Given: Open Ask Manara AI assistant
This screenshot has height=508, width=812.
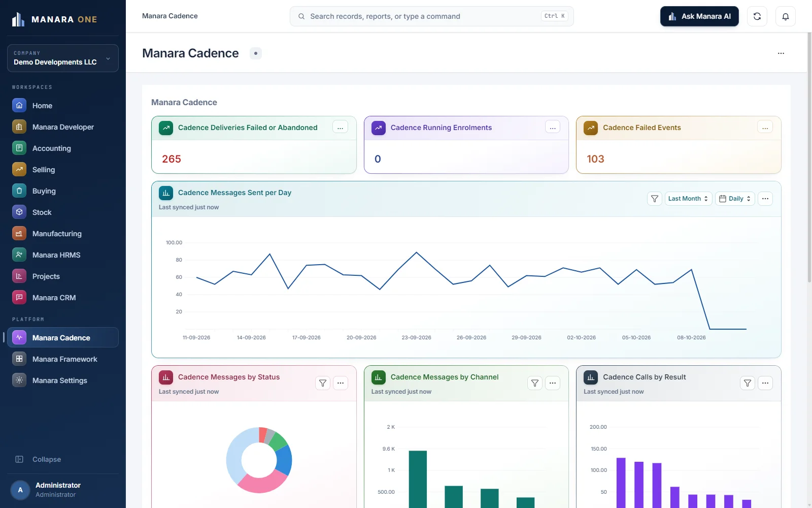Looking at the screenshot, I should (699, 16).
